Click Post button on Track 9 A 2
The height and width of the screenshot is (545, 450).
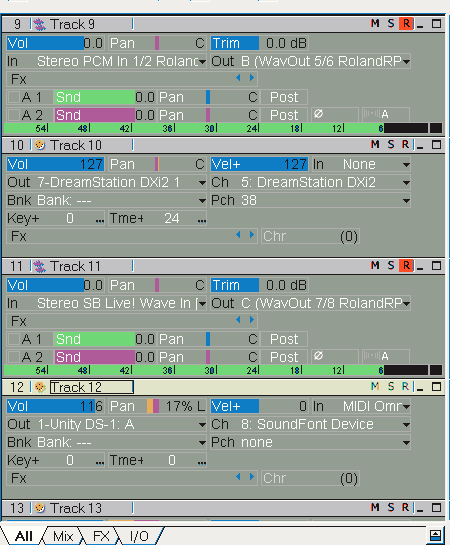(x=284, y=115)
